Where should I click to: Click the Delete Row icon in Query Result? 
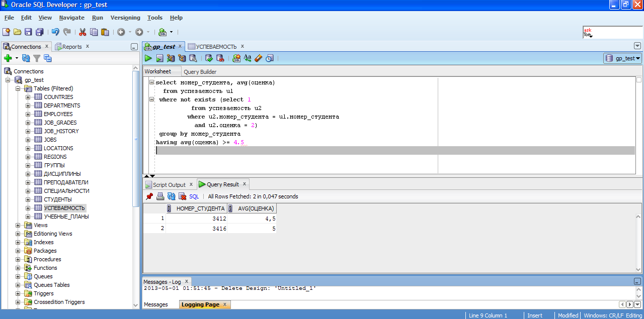pyautogui.click(x=183, y=196)
